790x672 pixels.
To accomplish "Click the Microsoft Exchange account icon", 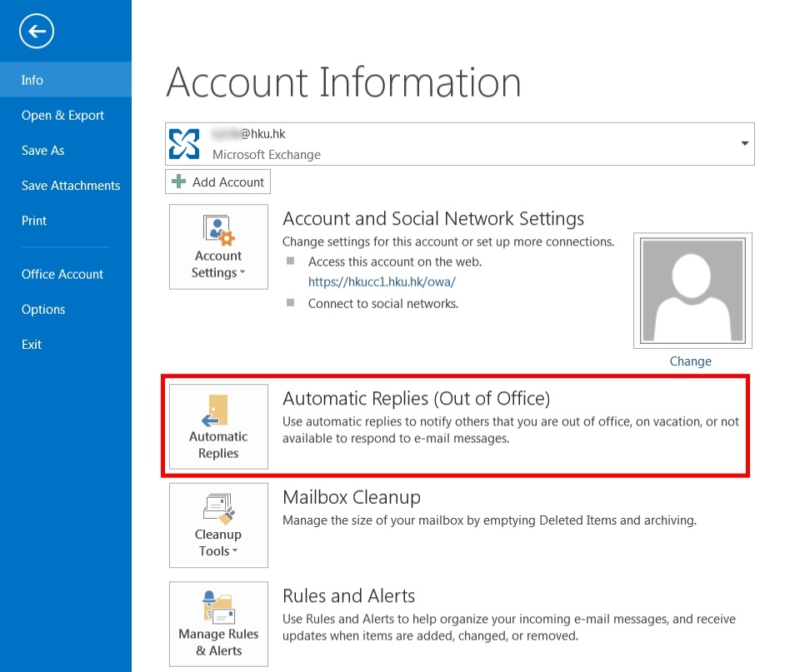I will pyautogui.click(x=183, y=142).
